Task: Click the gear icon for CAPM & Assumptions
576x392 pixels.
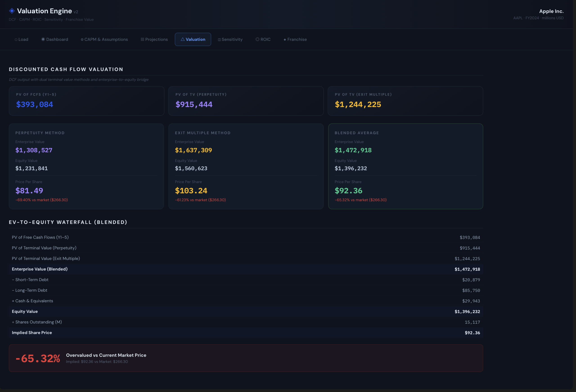Action: (x=82, y=40)
